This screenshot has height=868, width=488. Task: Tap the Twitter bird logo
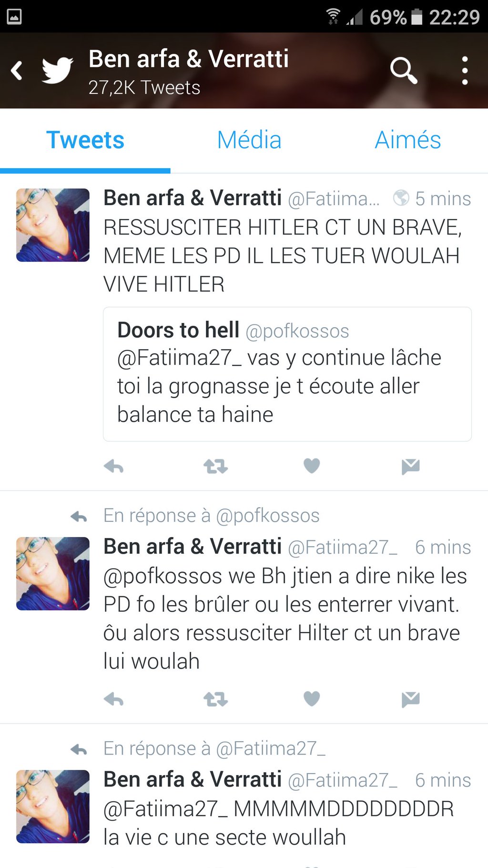[x=57, y=70]
